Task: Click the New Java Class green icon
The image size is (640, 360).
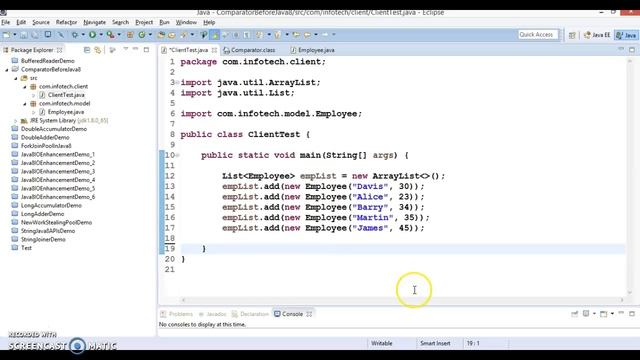Action: click(142, 35)
